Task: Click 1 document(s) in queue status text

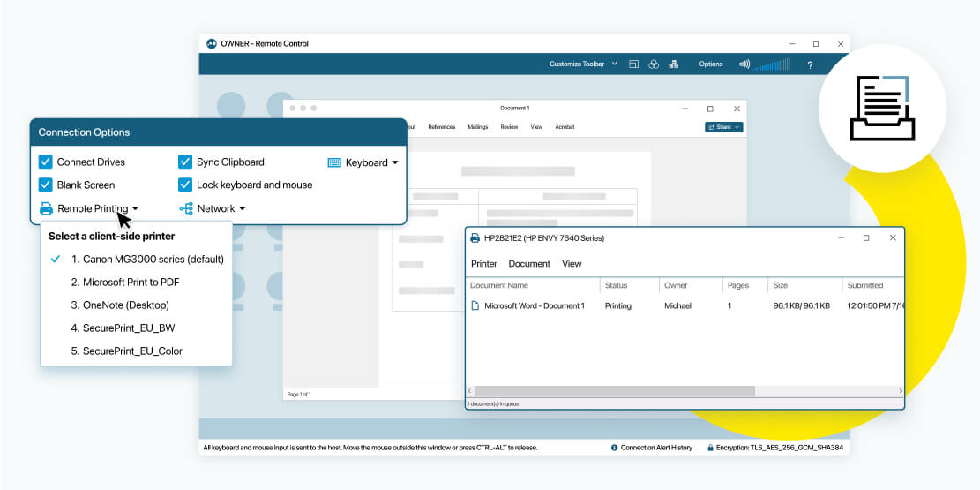Action: (493, 404)
